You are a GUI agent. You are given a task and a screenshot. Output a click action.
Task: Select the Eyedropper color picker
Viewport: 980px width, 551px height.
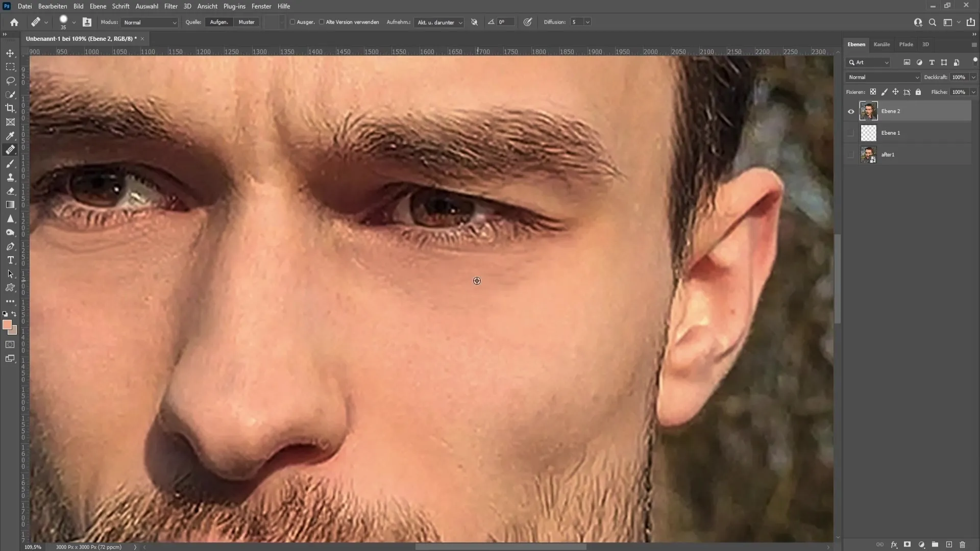click(x=10, y=135)
